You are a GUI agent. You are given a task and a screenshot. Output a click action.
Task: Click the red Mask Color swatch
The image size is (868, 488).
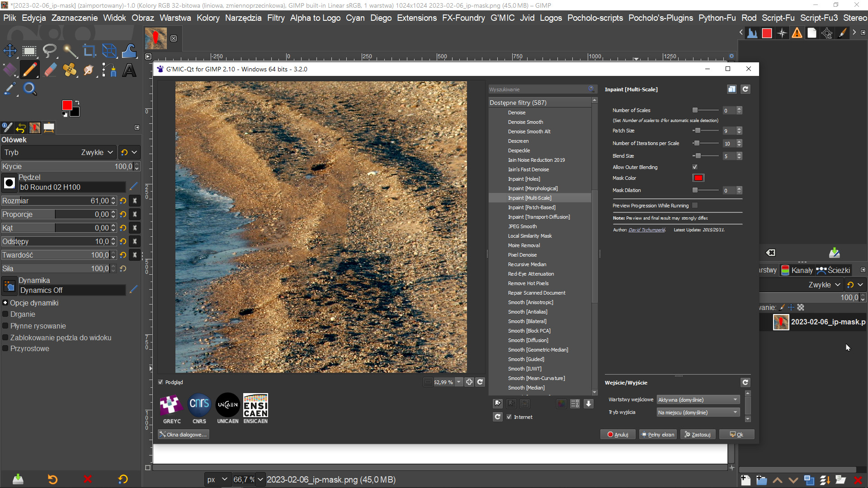tap(698, 178)
